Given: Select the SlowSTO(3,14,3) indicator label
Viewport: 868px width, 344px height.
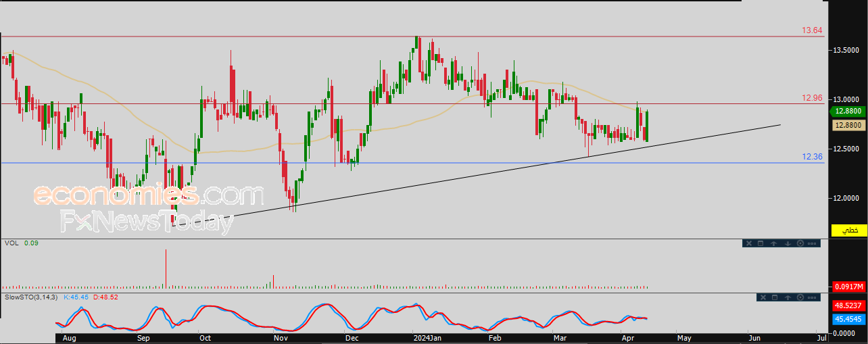Looking at the screenshot, I should click(32, 297).
